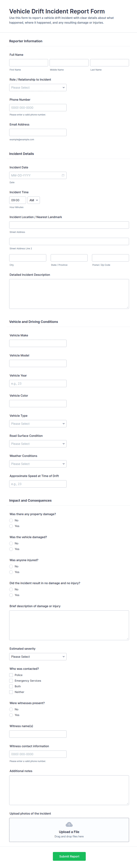The image size is (137, 868).
Task: Click the First Name field
Action: point(29,63)
